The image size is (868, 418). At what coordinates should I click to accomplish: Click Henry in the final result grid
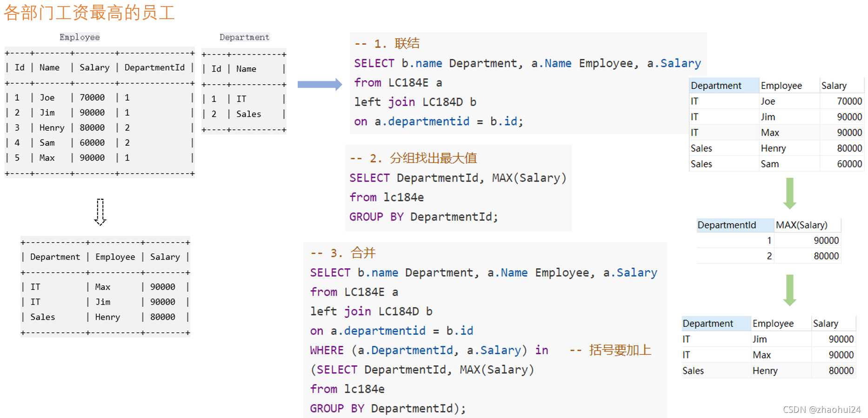click(x=765, y=371)
